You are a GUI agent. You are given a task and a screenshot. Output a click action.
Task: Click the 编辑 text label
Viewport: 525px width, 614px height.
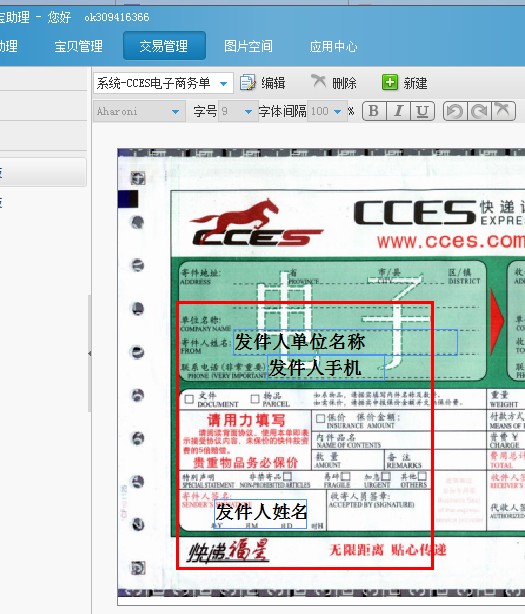coord(273,83)
